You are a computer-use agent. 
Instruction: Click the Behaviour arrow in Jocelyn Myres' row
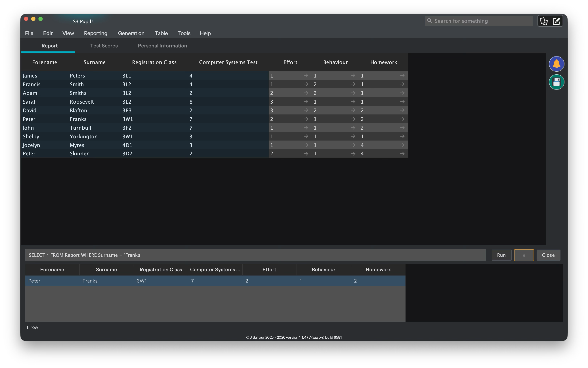tap(353, 145)
